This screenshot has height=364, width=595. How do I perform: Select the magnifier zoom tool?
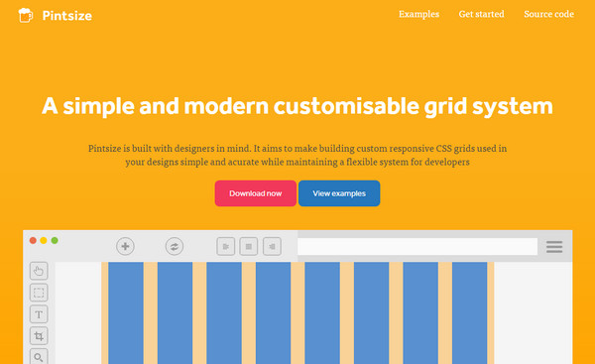39,357
